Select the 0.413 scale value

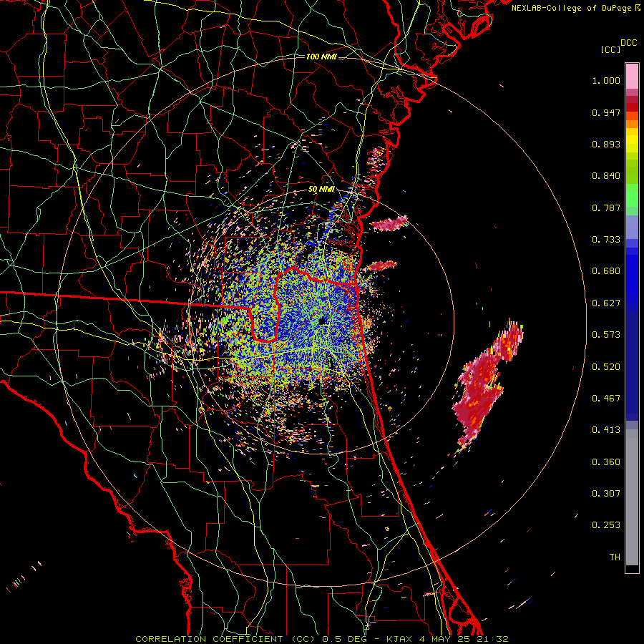[606, 430]
